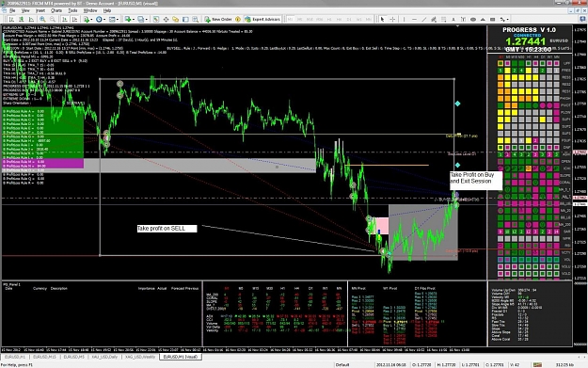Expand the templates dropdown arrow
588x368 pixels.
tap(118, 19)
